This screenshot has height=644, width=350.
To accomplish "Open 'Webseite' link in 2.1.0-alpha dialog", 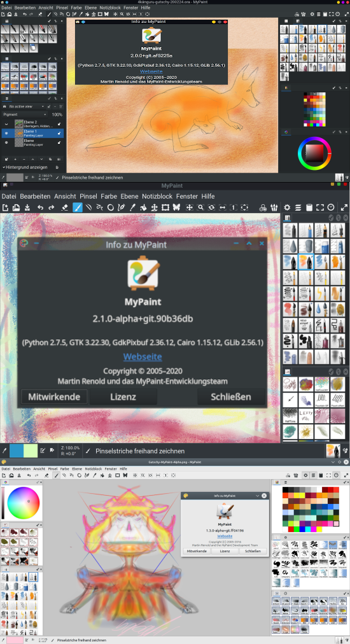I will click(x=143, y=356).
